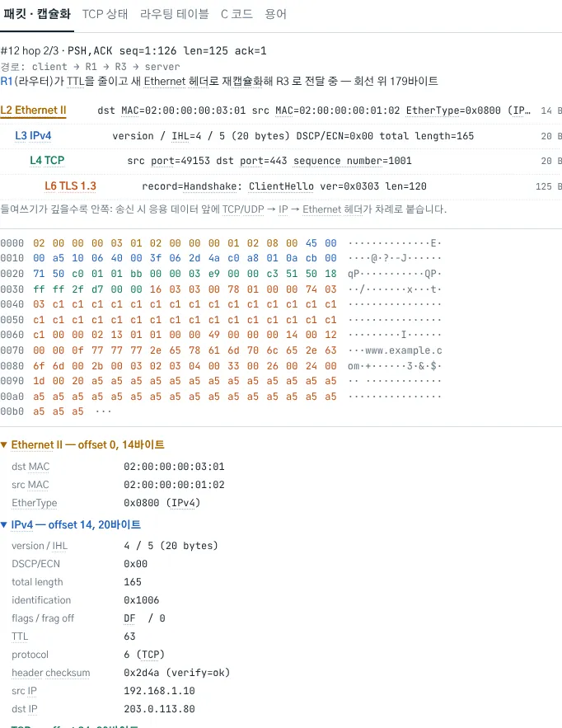Click the version / IHL field label
Viewport: 562px width, 728px height.
click(x=40, y=546)
